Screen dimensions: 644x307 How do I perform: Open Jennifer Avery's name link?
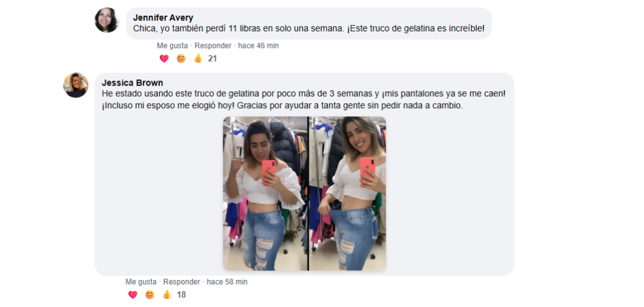click(163, 18)
